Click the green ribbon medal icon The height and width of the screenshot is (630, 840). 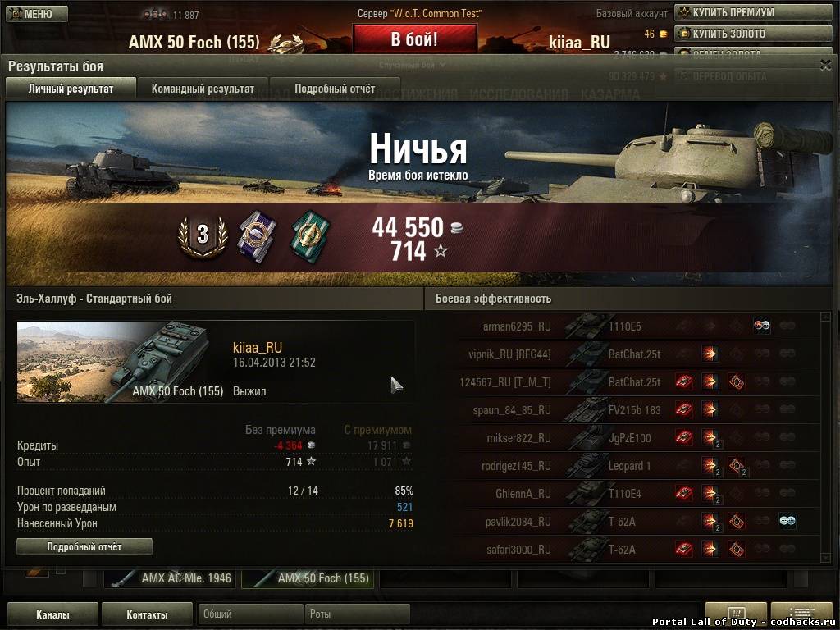click(x=310, y=235)
